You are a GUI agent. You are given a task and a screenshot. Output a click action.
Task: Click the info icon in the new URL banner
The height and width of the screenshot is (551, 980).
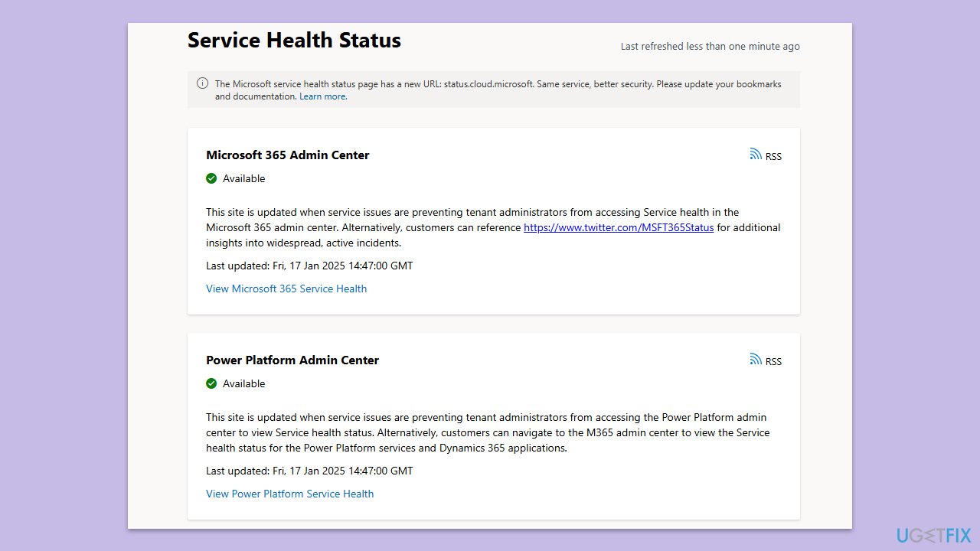202,83
